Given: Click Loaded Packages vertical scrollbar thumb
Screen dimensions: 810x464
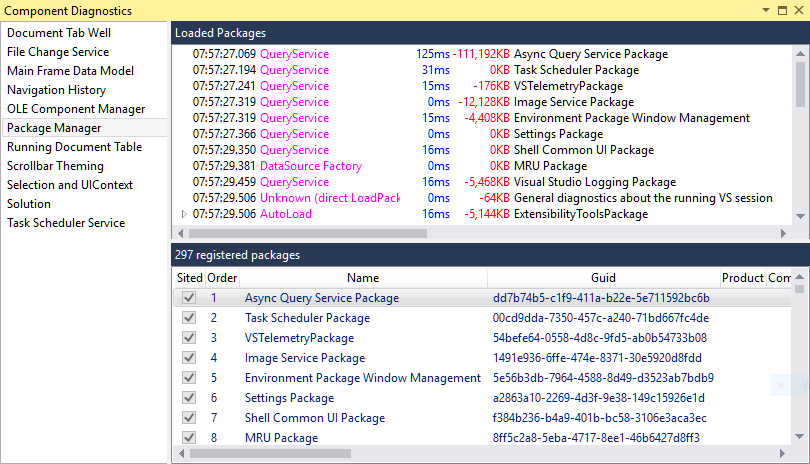Looking at the screenshot, I should coord(800,84).
